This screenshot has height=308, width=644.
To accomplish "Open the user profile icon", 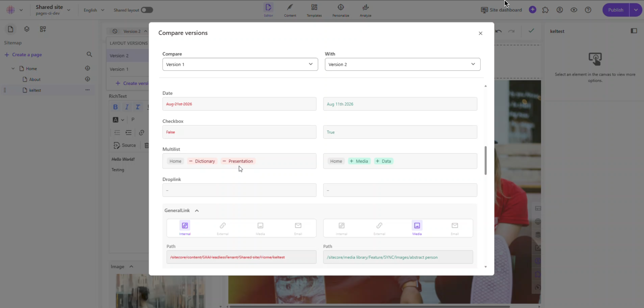I will tap(560, 10).
